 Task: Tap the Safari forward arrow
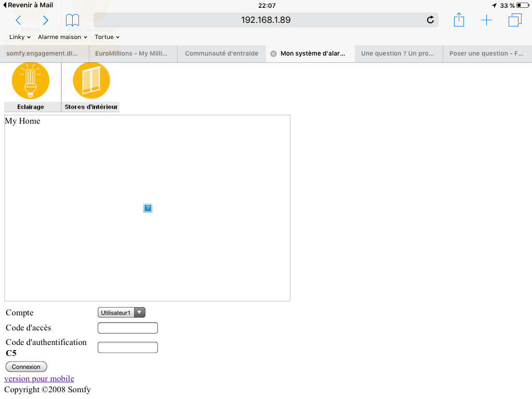pyautogui.click(x=45, y=20)
